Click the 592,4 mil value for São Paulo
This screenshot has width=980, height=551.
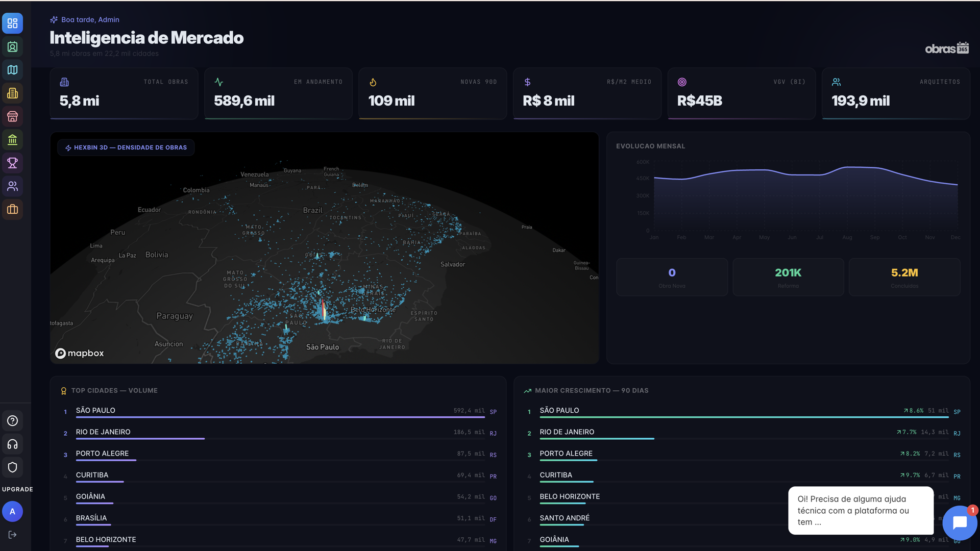pos(469,411)
